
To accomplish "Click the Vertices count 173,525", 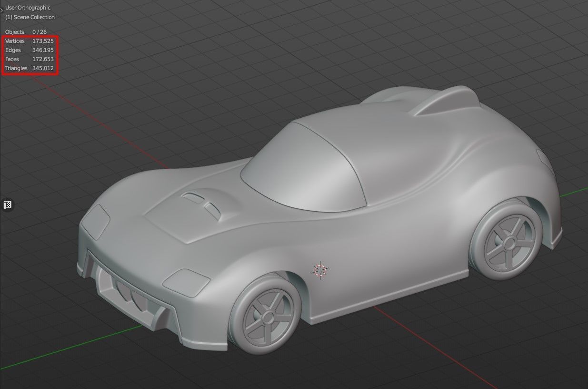I will (x=43, y=41).
